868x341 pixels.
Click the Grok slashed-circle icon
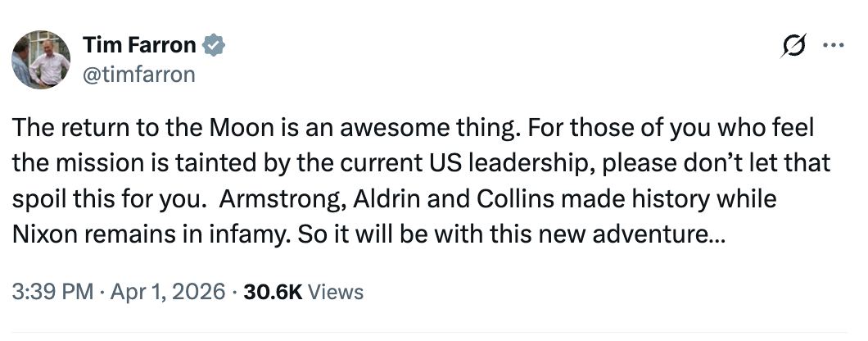click(x=793, y=48)
